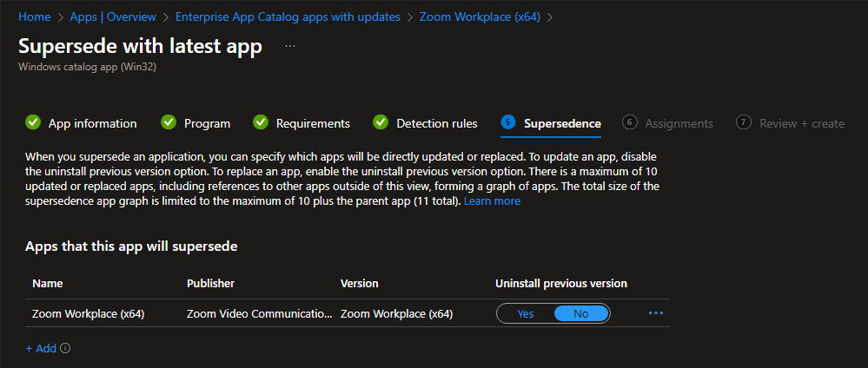This screenshot has height=368, width=868.
Task: Click the green checkmark next to App information
Action: click(33, 123)
